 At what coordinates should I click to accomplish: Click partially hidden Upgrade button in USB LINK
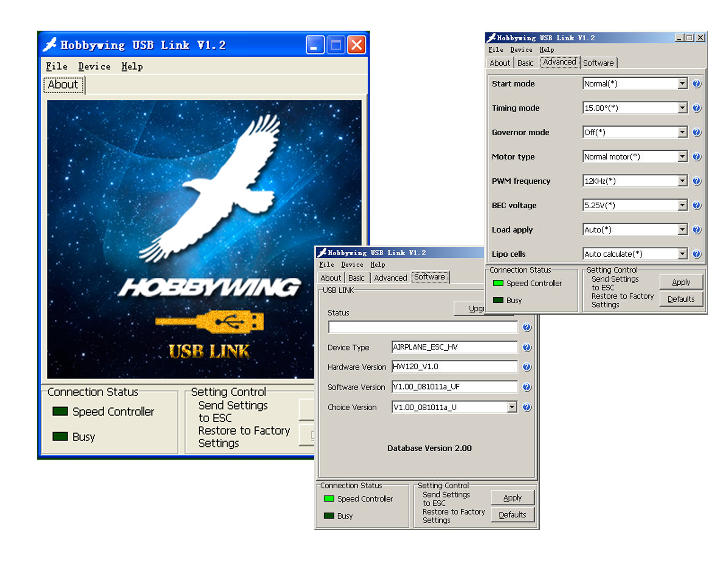(x=469, y=308)
